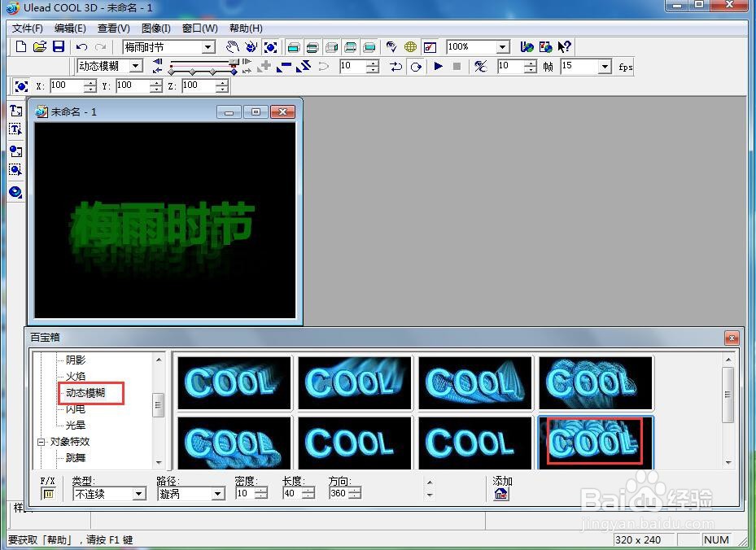Play the animation

coord(439,66)
